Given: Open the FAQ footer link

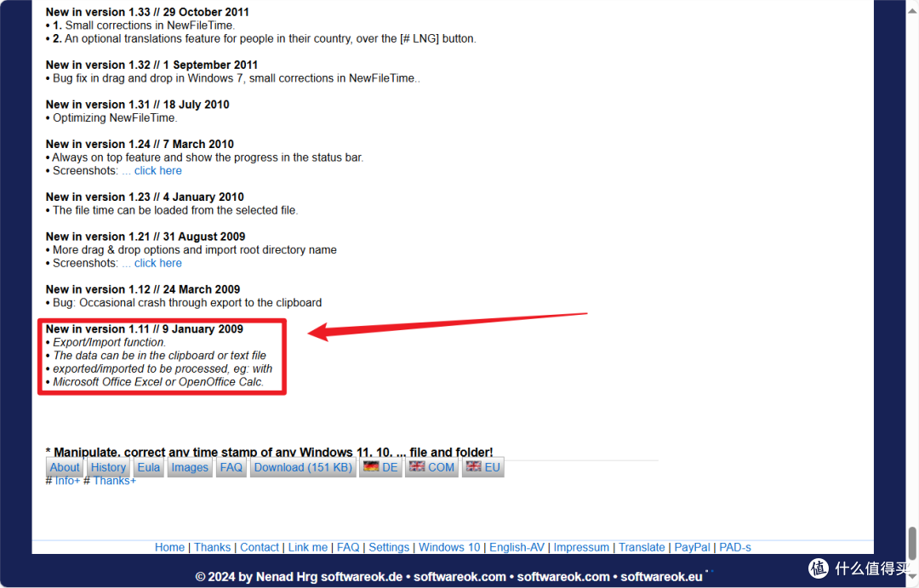Looking at the screenshot, I should point(348,547).
